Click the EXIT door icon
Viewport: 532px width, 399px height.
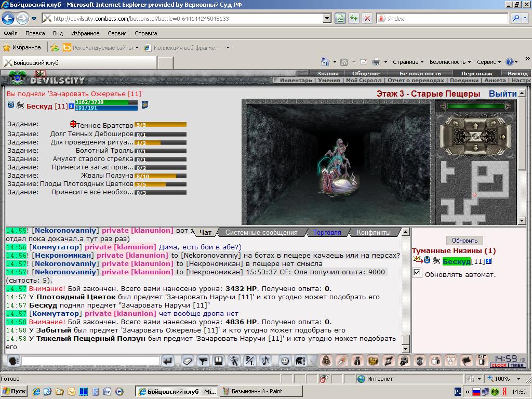[x=482, y=361]
